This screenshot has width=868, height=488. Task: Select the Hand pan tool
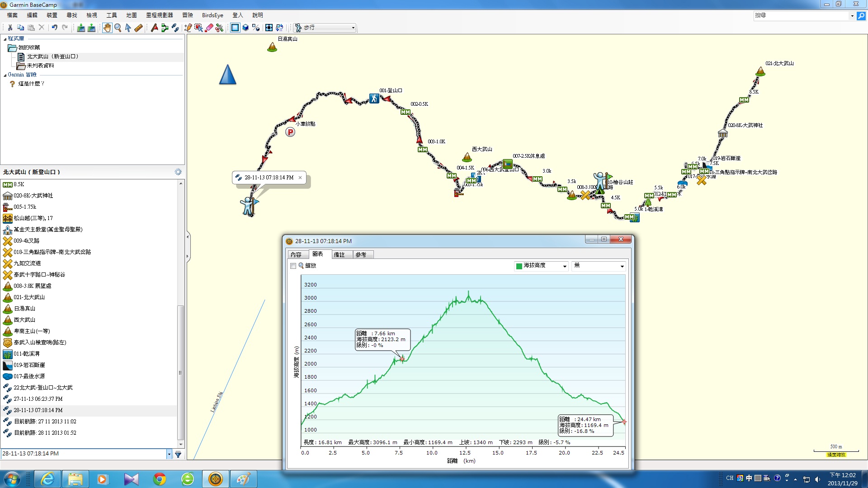coord(107,28)
